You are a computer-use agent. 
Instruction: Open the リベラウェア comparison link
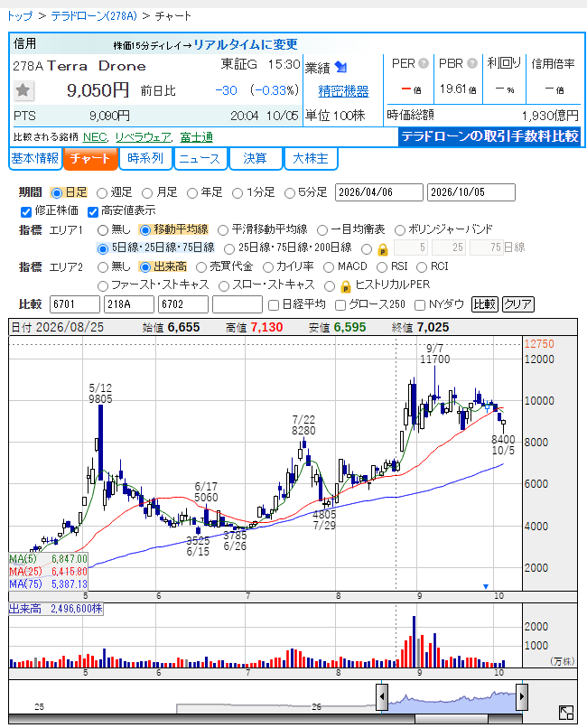coord(143,137)
